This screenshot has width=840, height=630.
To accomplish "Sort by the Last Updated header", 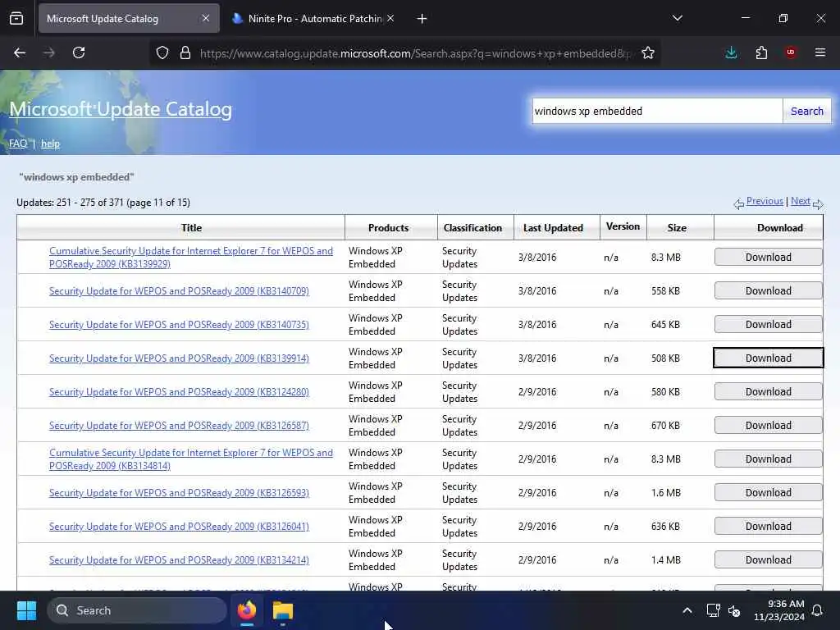I will point(553,228).
